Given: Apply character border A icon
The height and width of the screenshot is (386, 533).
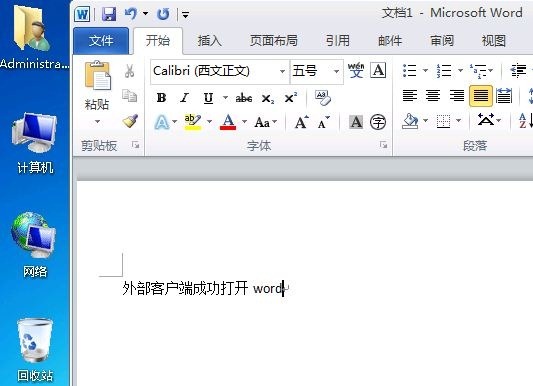Looking at the screenshot, I should pyautogui.click(x=378, y=71).
